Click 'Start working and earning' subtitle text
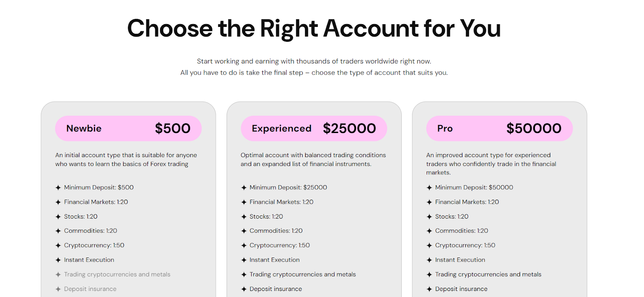Screen dimensions: 644x297 314,61
